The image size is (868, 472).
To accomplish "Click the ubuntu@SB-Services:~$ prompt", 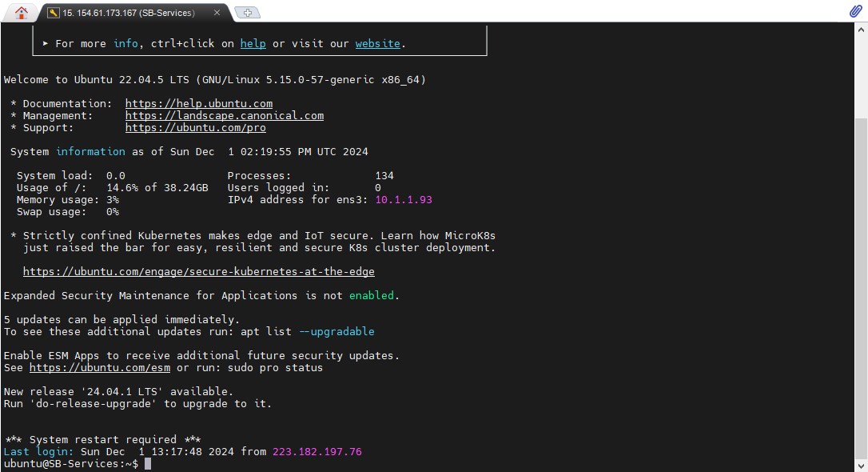I will pos(71,464).
